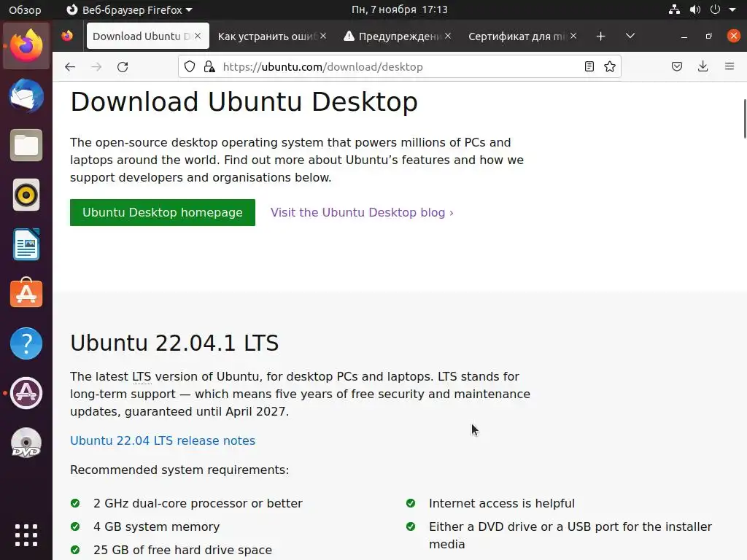Image resolution: width=747 pixels, height=560 pixels.
Task: Go back to previous page
Action: 70,67
